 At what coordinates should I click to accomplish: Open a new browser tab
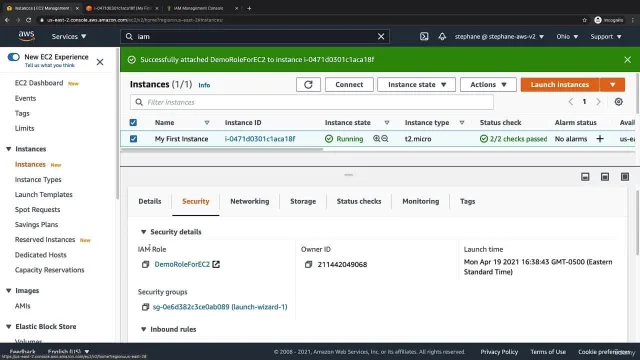249,8
